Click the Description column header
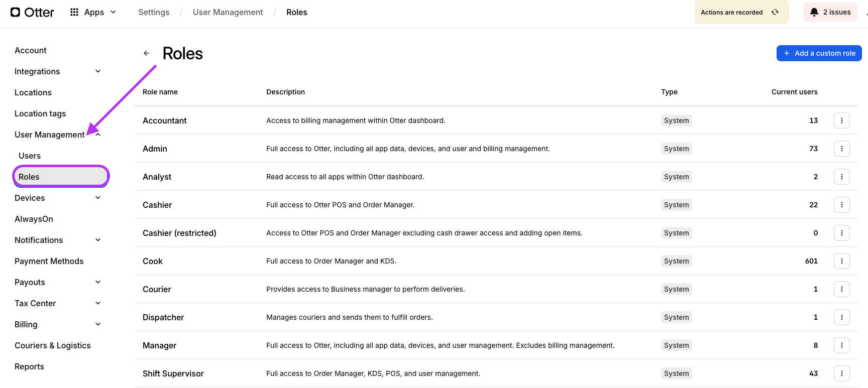 pos(286,92)
